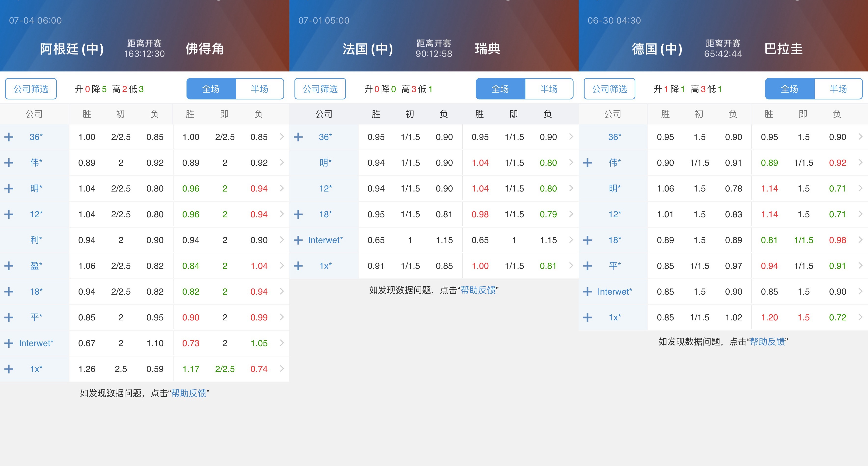
Task: Click plus icon beside 1x* in Germany panel
Action: tap(587, 318)
